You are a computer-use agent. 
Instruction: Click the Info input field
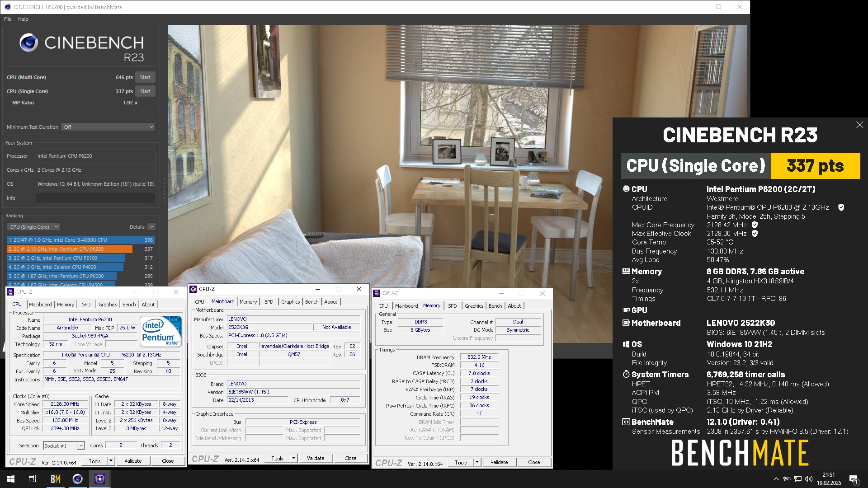pos(95,198)
